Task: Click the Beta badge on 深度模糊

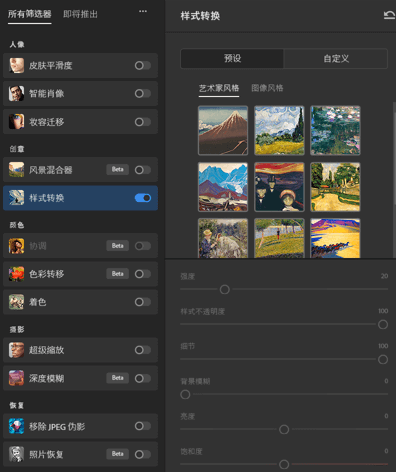Action: tap(117, 378)
